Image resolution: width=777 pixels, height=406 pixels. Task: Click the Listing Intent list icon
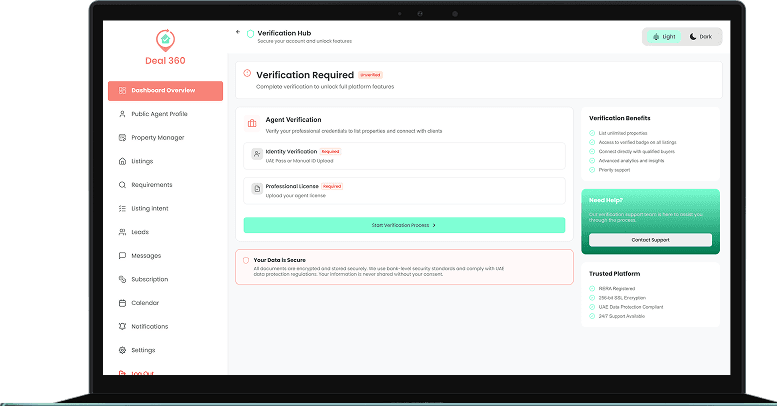122,209
